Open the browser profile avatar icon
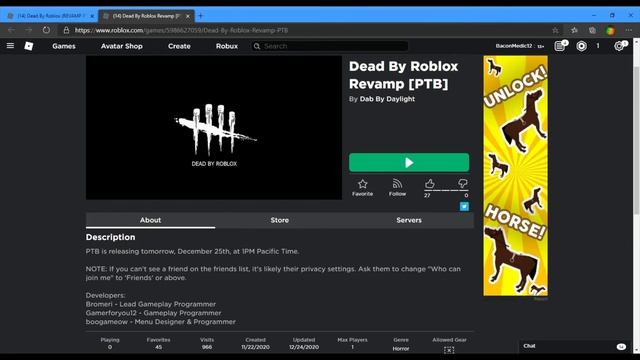 click(x=610, y=30)
